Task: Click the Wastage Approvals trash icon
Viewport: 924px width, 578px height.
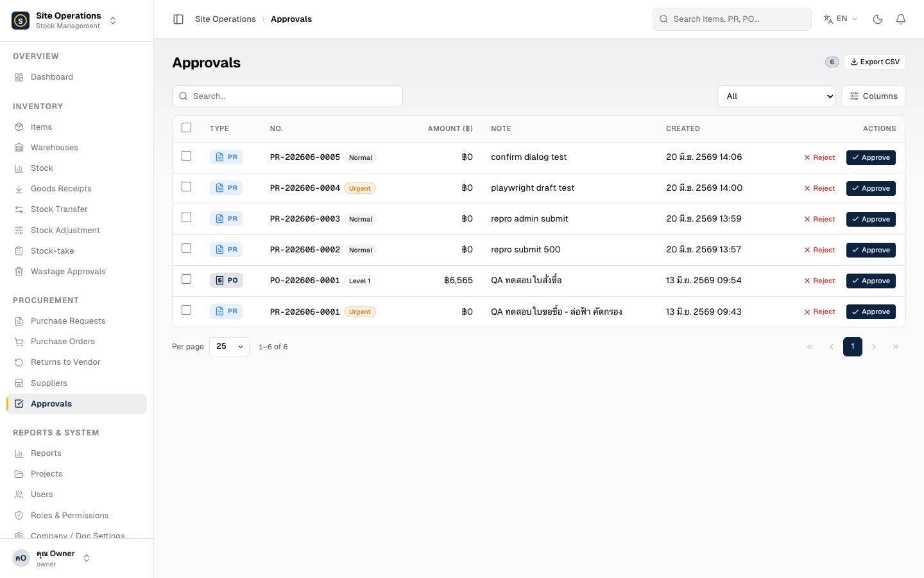Action: click(x=19, y=272)
